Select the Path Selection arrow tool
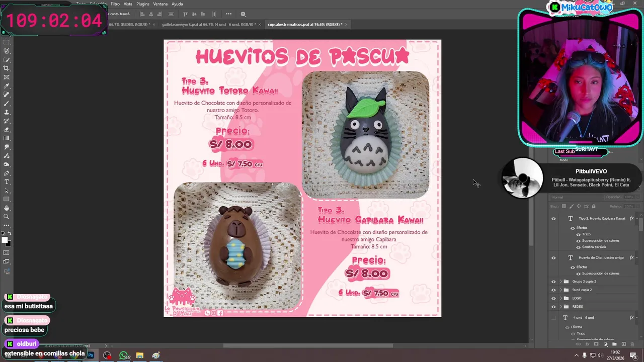Viewport: 644px width, 362px height. pos(7,191)
